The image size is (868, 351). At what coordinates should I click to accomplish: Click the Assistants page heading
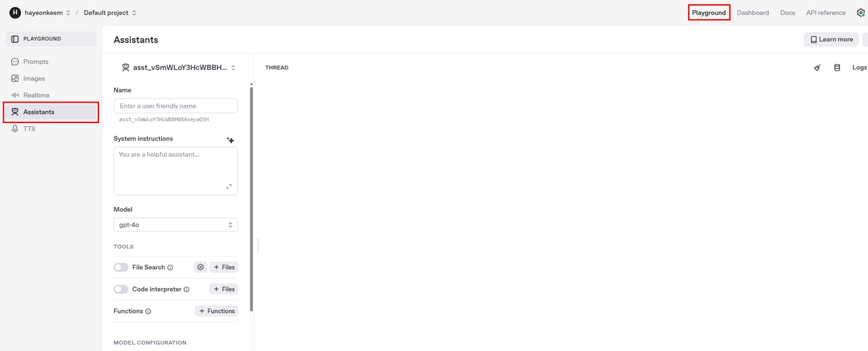point(136,39)
